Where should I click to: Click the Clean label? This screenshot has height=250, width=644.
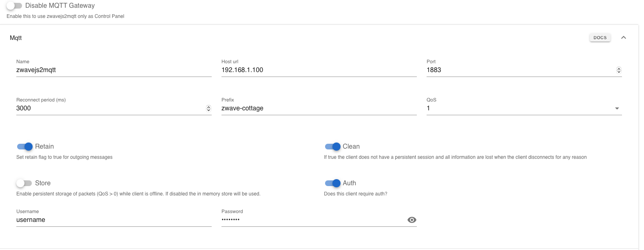(351, 147)
